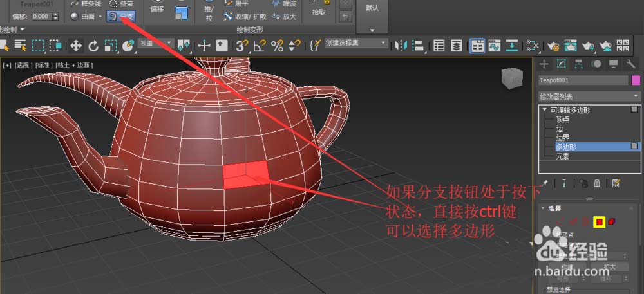
Task: Click the 偏移 offset value field
Action: coord(41,16)
